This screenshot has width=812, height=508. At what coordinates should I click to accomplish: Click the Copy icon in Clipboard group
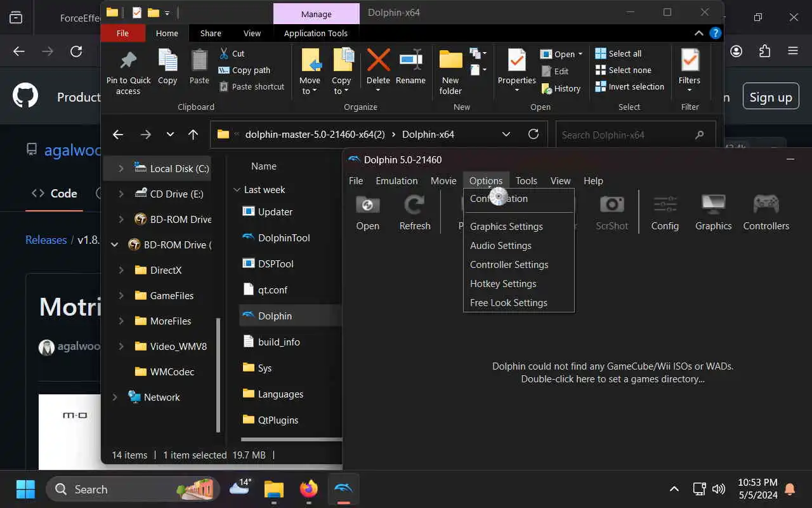pos(167,60)
